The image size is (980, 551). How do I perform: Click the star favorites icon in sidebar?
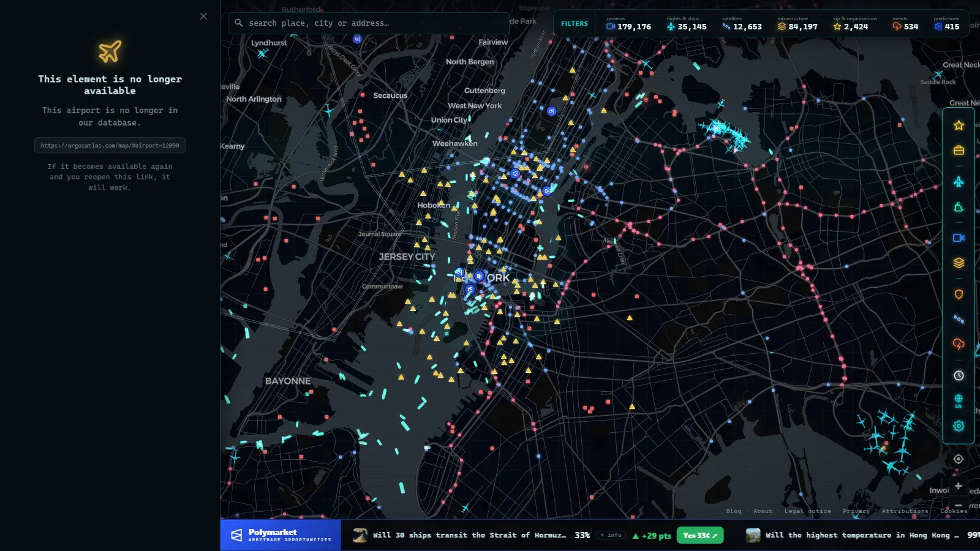pyautogui.click(x=959, y=126)
